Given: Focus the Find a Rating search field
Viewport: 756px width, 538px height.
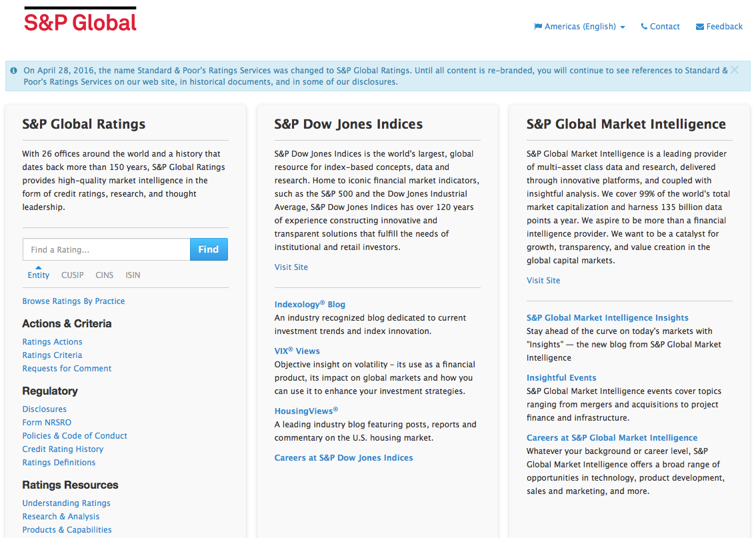Looking at the screenshot, I should 106,249.
